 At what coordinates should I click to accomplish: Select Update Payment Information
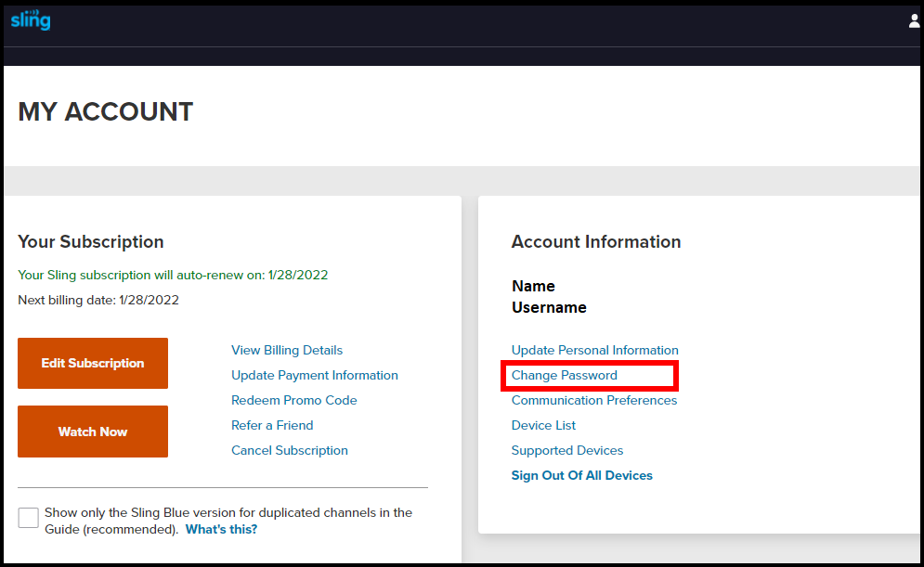[x=314, y=375]
